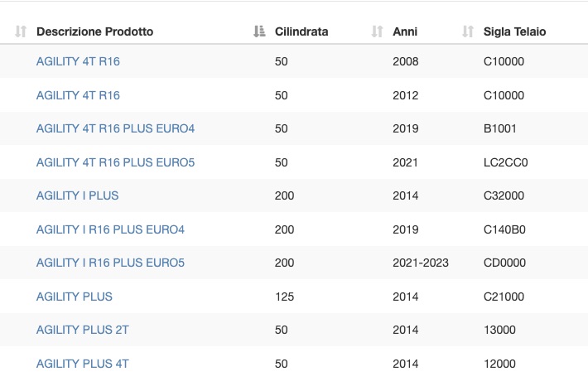This screenshot has width=588, height=386.
Task: Select displacement 50 in the B1001 row
Action: click(x=282, y=128)
